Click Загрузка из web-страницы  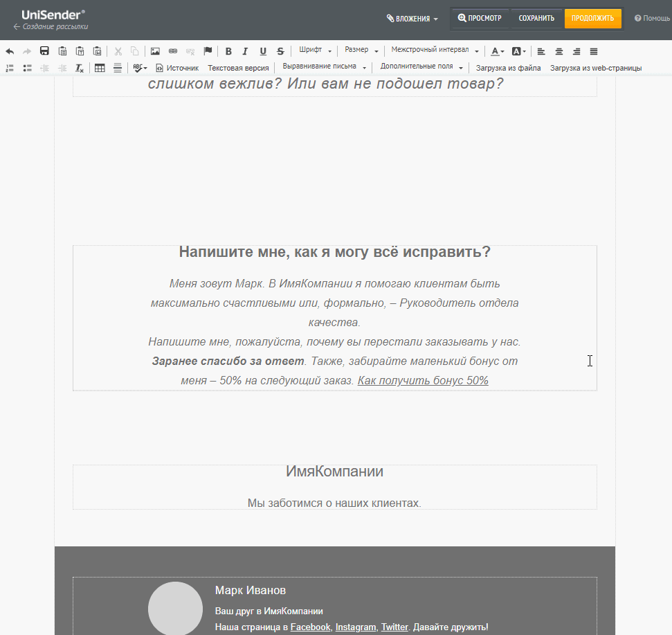tap(596, 68)
